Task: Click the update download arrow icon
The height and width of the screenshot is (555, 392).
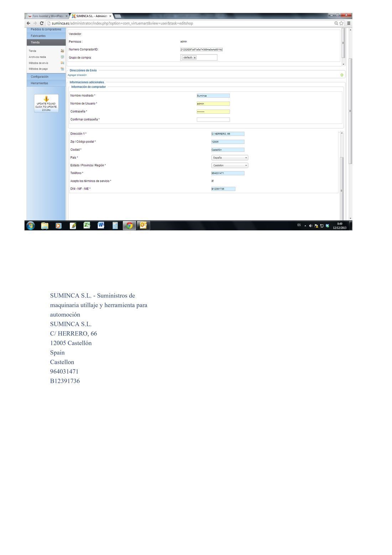Action: tap(46, 99)
